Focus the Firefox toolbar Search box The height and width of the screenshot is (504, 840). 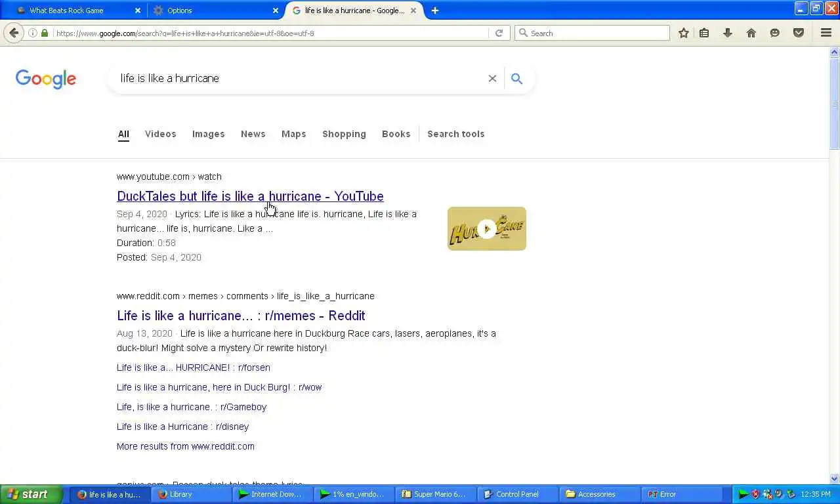(592, 33)
